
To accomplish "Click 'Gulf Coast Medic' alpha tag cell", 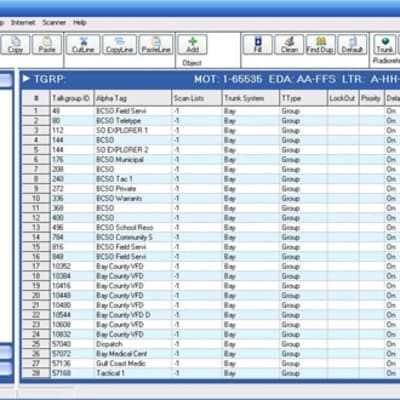I will (133, 363).
